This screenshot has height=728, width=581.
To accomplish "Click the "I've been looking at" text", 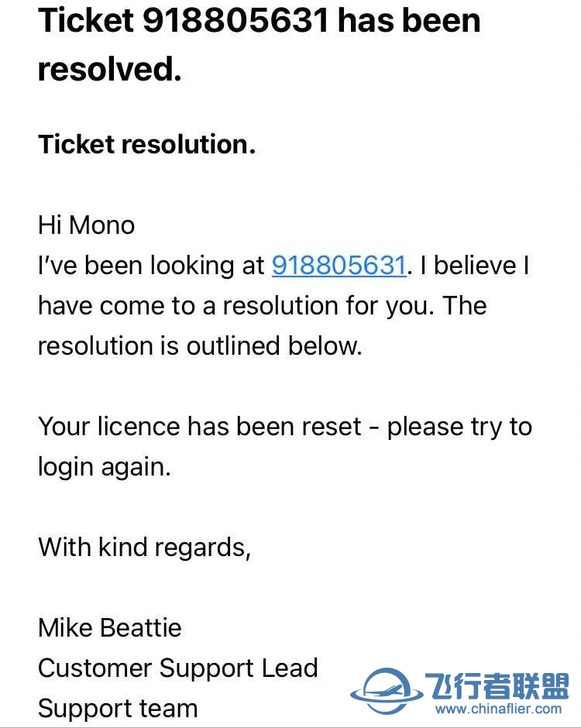I will point(151,266).
